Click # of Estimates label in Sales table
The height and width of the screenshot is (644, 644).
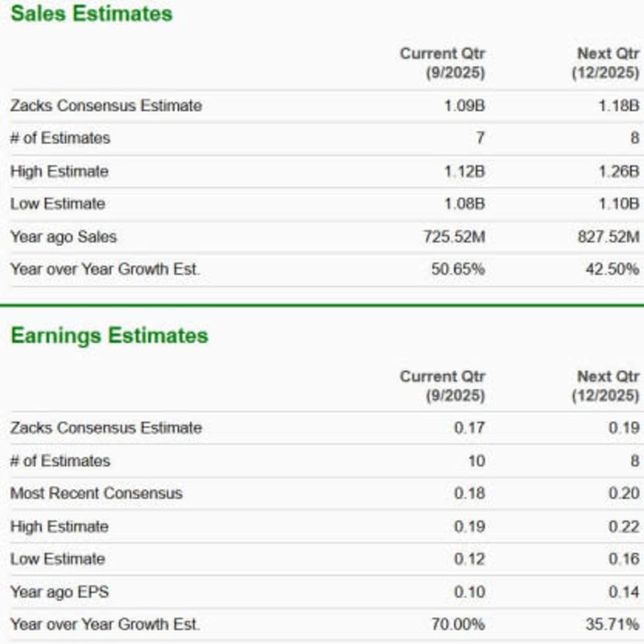(x=60, y=138)
